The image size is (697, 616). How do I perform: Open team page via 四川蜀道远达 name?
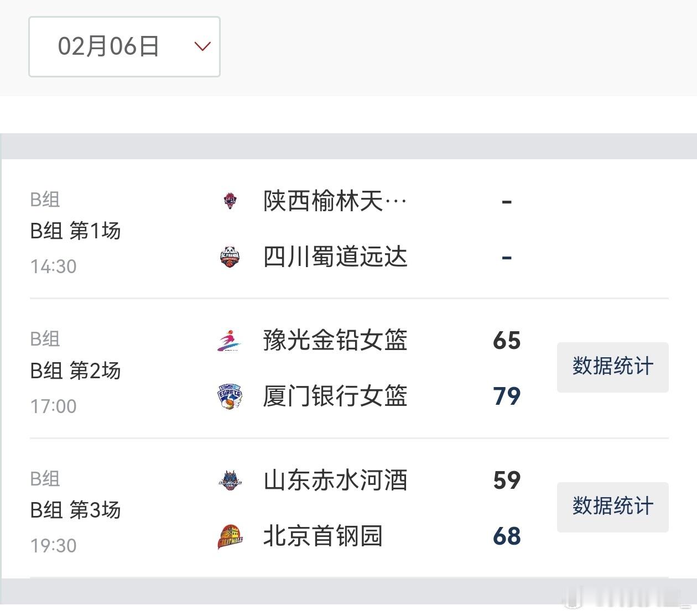pyautogui.click(x=335, y=257)
